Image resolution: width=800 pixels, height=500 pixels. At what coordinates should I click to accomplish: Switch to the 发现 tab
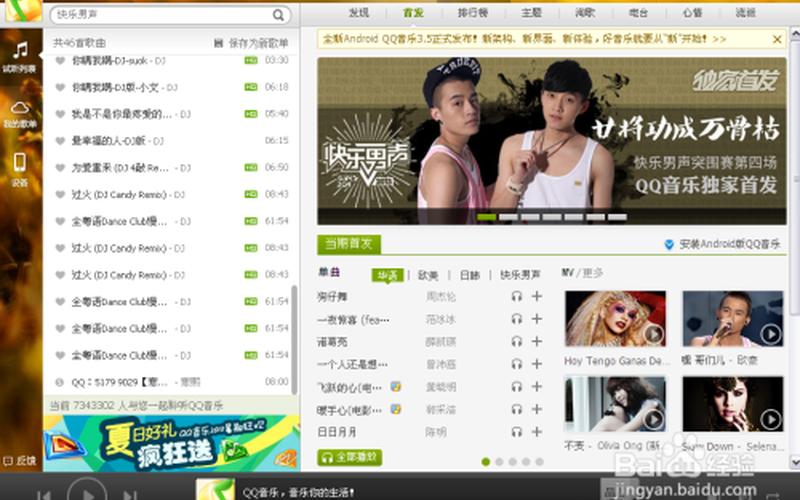click(359, 13)
